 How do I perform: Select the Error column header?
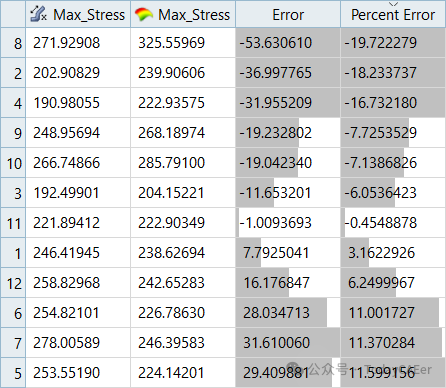pyautogui.click(x=288, y=14)
